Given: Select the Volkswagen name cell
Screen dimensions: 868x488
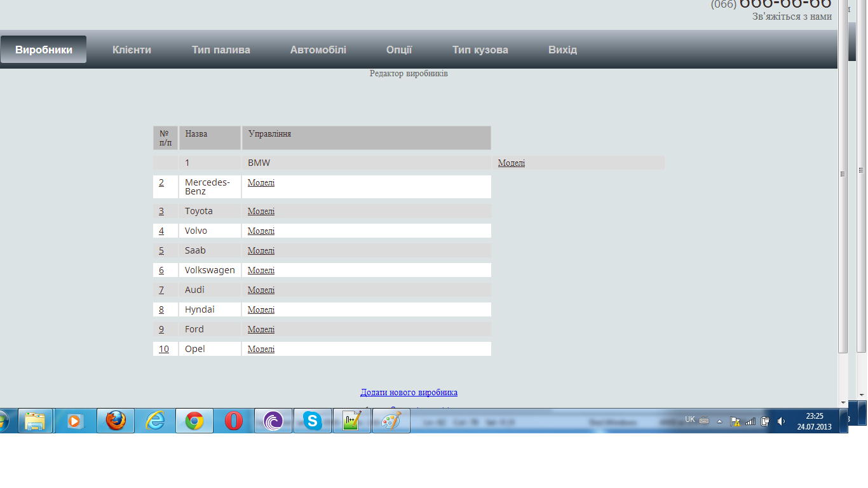Looking at the screenshot, I should [x=210, y=271].
